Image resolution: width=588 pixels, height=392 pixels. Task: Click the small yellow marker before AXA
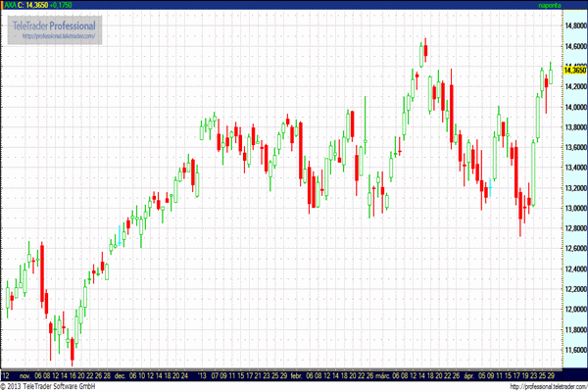click(x=3, y=5)
